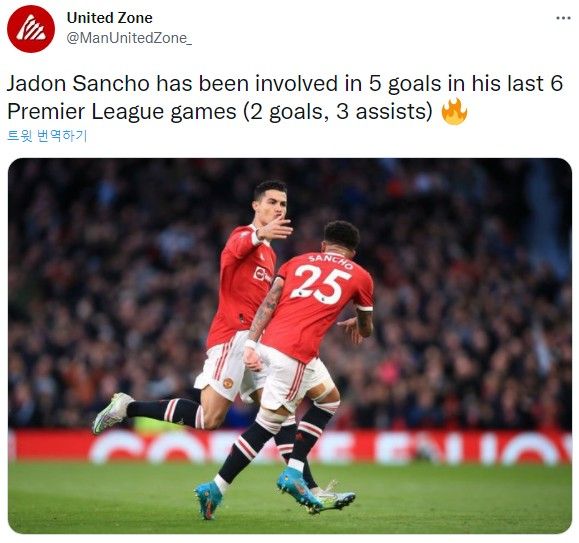Open the tweet's three-dot more options menu
This screenshot has width=579, height=543.
(563, 18)
